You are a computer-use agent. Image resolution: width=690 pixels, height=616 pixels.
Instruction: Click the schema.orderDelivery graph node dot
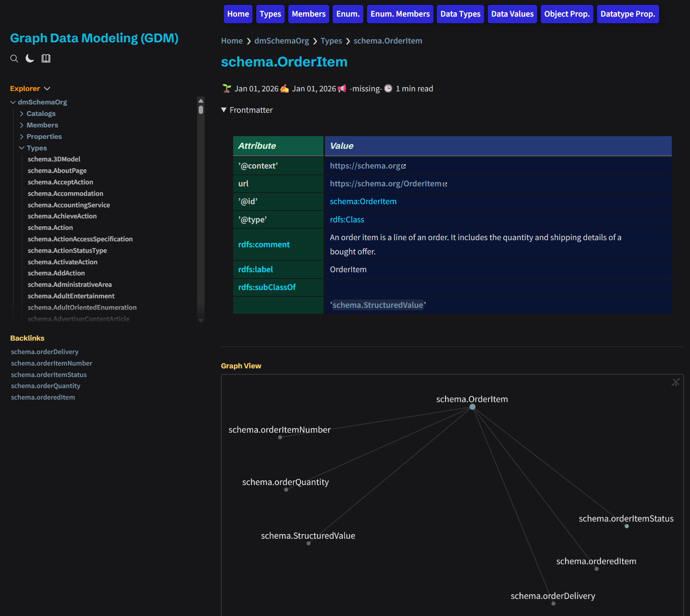[553, 603]
